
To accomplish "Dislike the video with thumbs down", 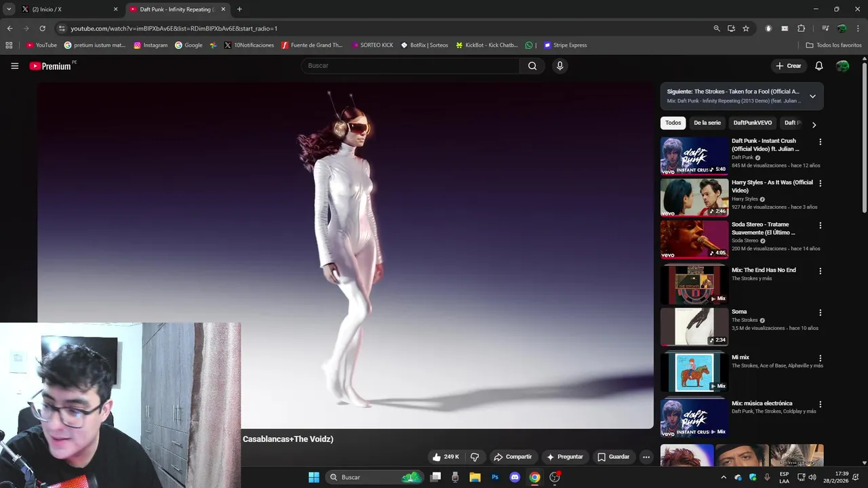I will (475, 457).
